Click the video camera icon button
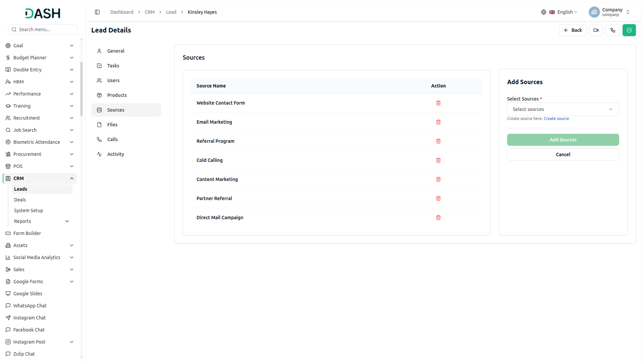The image size is (644, 362). [596, 30]
